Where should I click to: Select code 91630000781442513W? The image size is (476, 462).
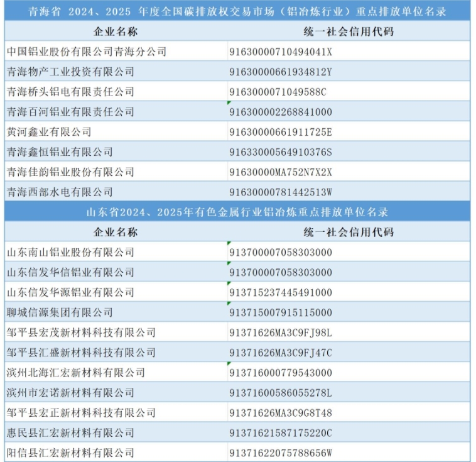349,192
